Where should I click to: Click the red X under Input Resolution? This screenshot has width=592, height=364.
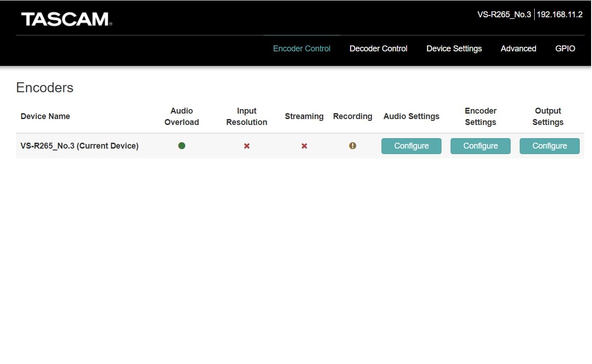pyautogui.click(x=247, y=146)
